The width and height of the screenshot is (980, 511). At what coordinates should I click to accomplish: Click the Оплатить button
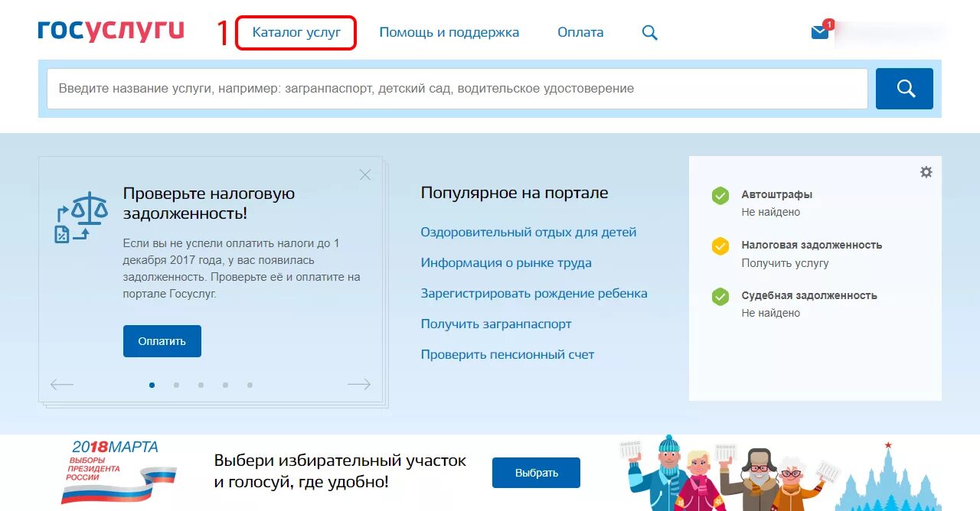(x=162, y=341)
